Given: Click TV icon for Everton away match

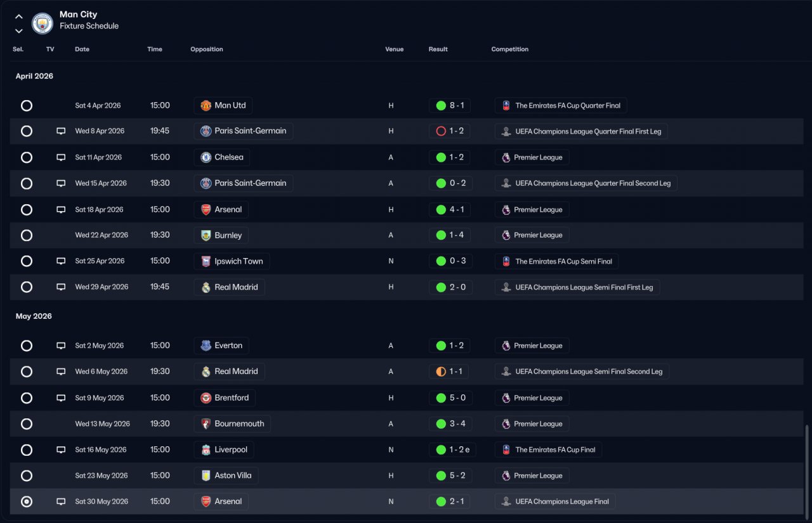Looking at the screenshot, I should click(x=61, y=346).
